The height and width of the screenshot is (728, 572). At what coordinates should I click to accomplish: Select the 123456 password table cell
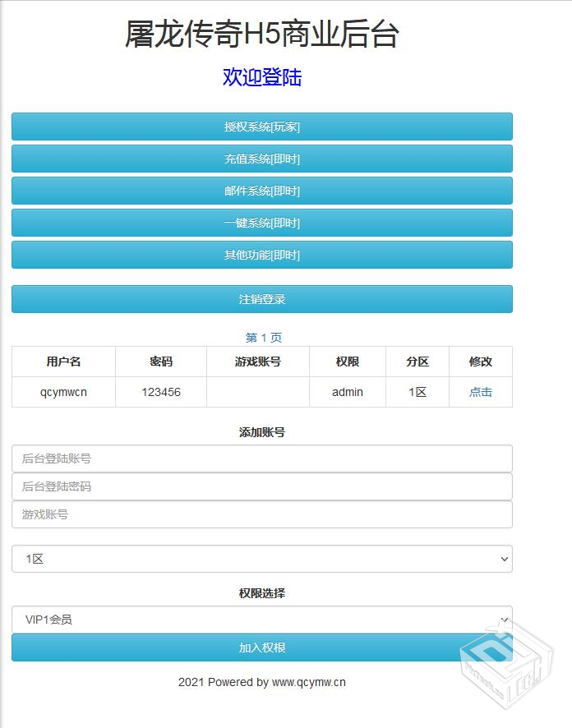[x=161, y=392]
